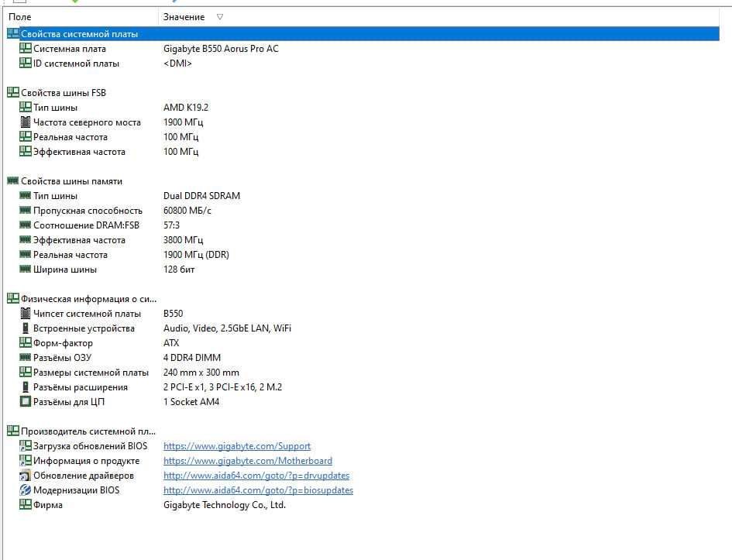
Task: Click the Значение column header
Action: click(x=439, y=17)
